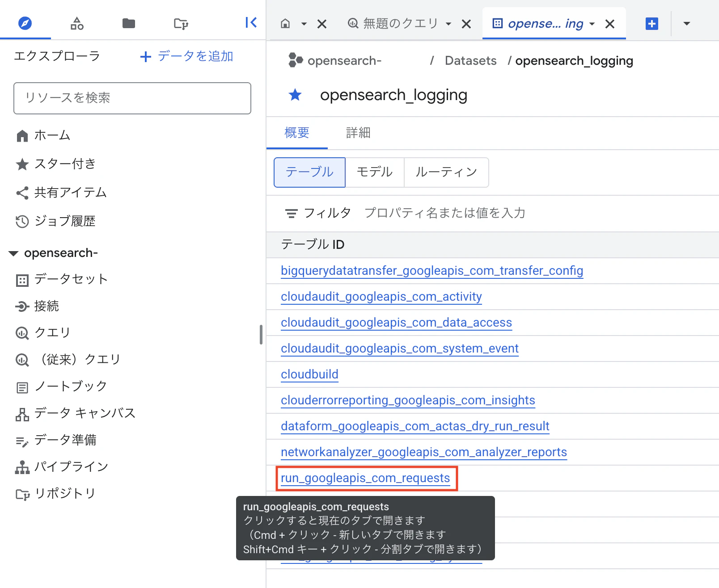Select the テーブル segment button
719x588 pixels.
pyautogui.click(x=309, y=172)
